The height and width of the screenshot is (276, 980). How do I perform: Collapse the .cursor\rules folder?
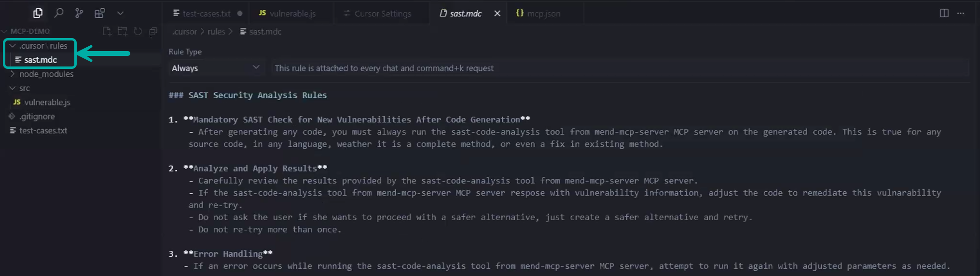42,46
